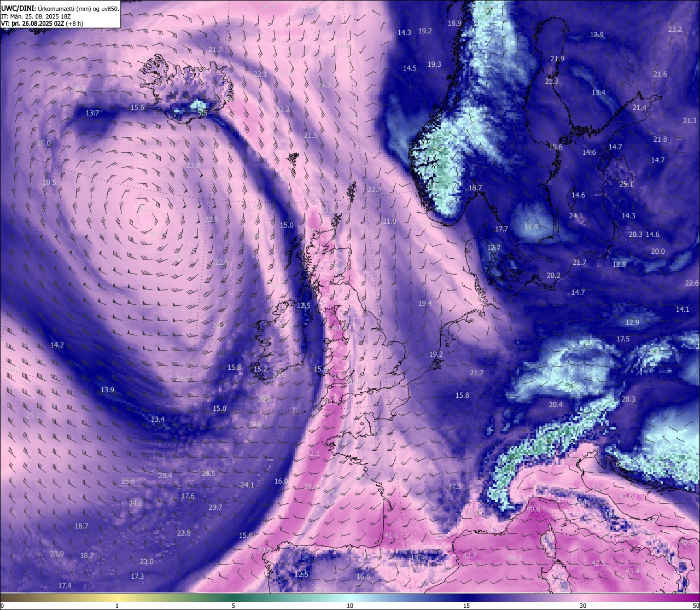Click the map value "25.6"

[128, 481]
